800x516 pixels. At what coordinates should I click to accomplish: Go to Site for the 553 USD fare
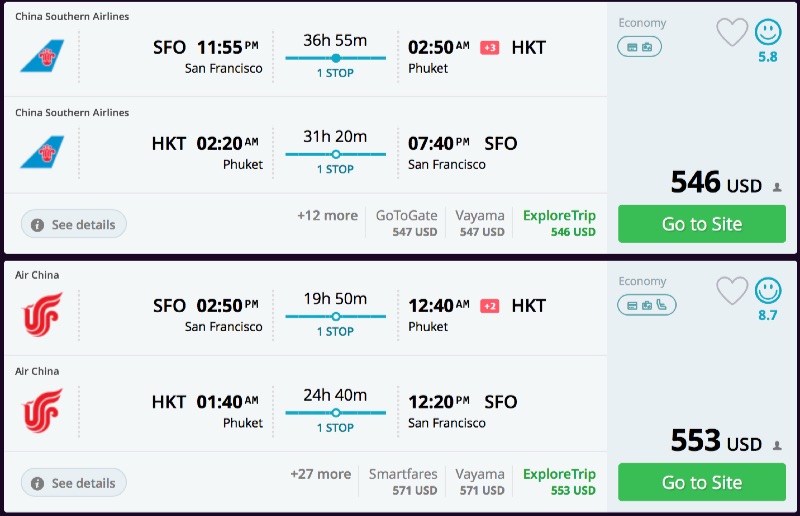tap(702, 482)
